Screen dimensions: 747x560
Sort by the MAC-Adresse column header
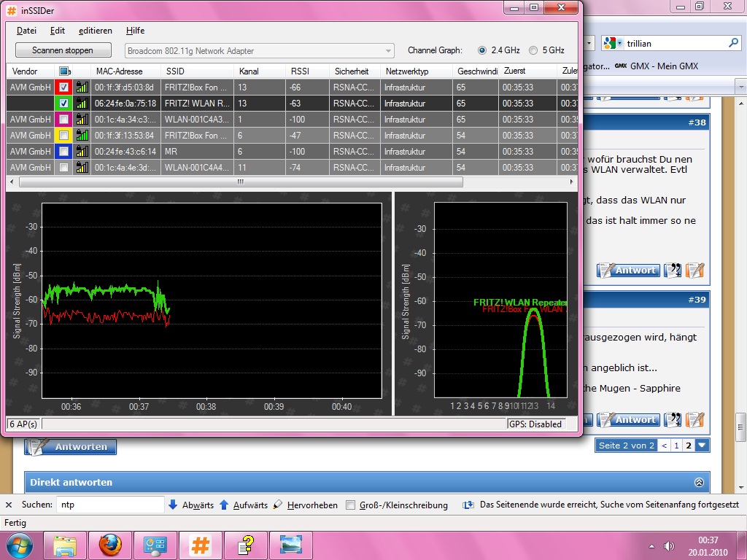point(125,71)
